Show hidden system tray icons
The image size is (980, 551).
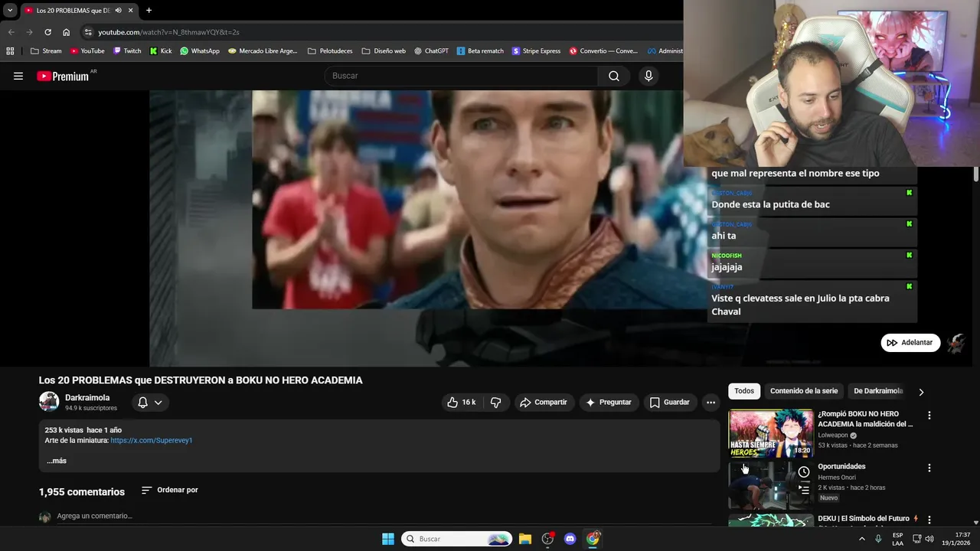tap(861, 539)
